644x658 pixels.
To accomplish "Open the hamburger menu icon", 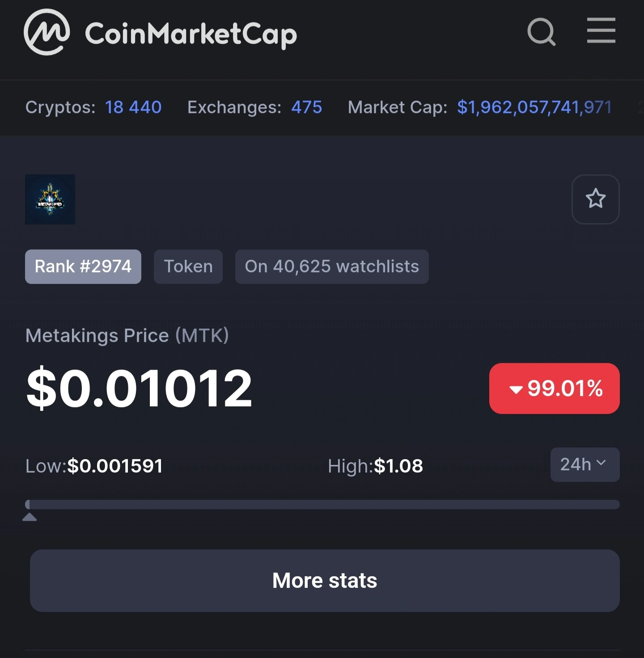I will pyautogui.click(x=601, y=30).
